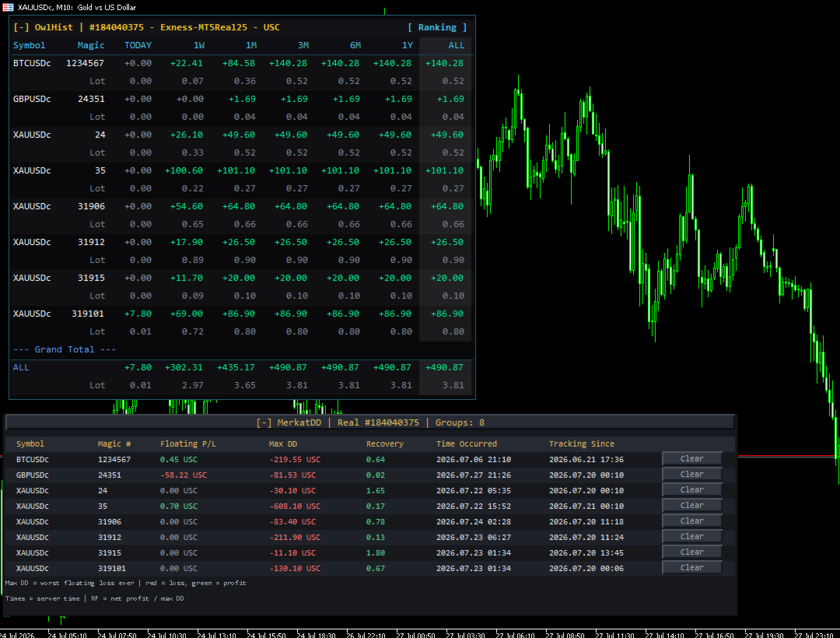840x638 pixels.
Task: Collapse the MerkatDD panel with [-]
Action: pyautogui.click(x=264, y=422)
